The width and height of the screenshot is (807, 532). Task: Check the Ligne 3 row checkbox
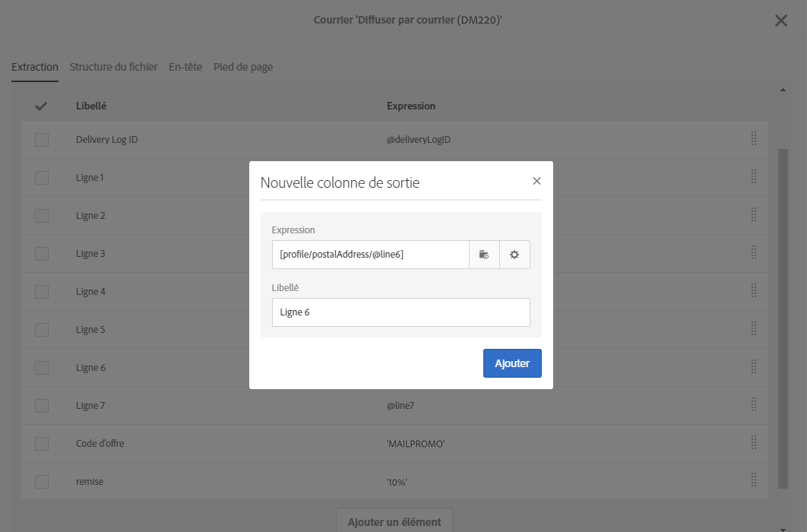point(42,254)
